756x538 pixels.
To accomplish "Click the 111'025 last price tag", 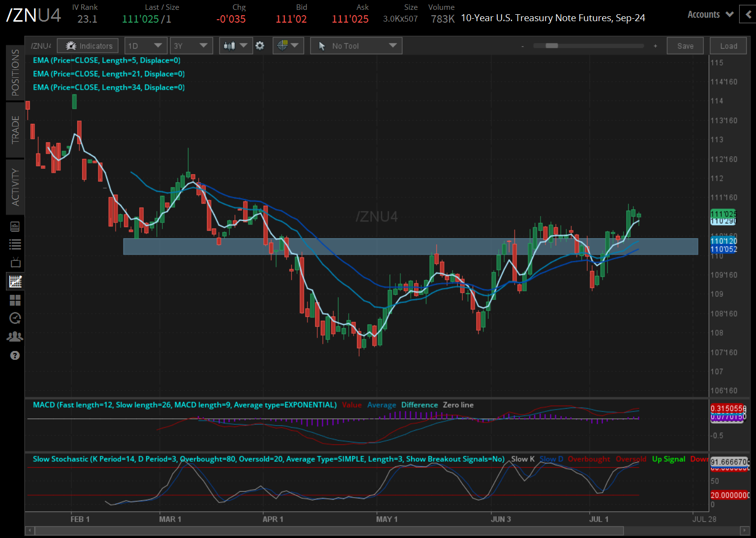I will (724, 214).
